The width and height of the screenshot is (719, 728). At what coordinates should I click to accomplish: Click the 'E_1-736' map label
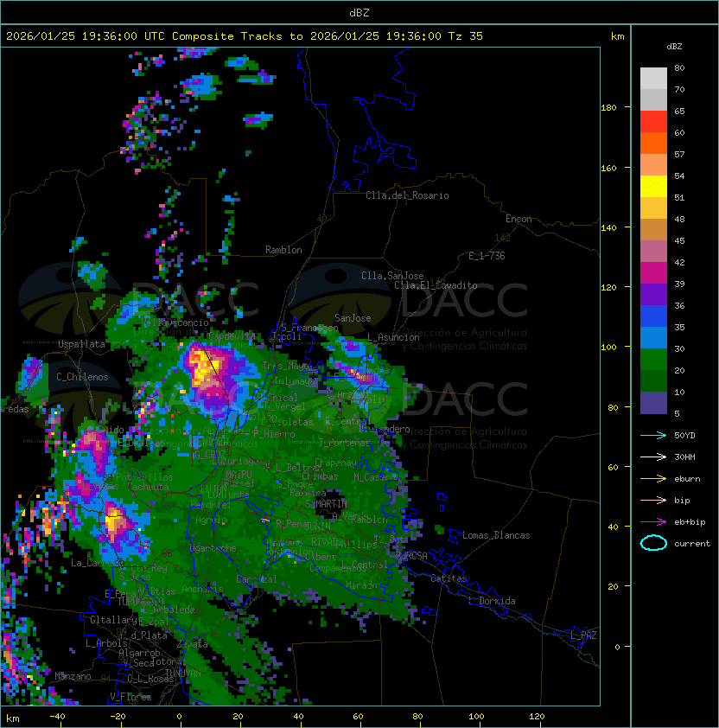[x=487, y=256]
